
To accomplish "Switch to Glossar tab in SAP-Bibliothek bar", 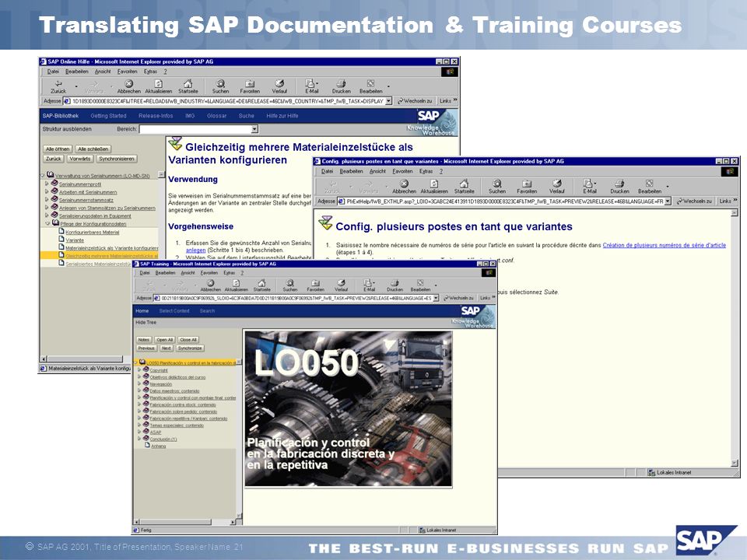I will [217, 116].
